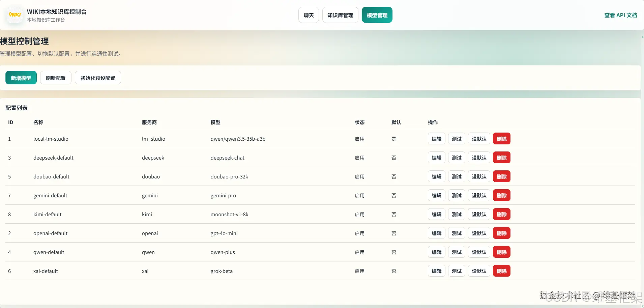Click the 默认 column header

click(x=396, y=122)
